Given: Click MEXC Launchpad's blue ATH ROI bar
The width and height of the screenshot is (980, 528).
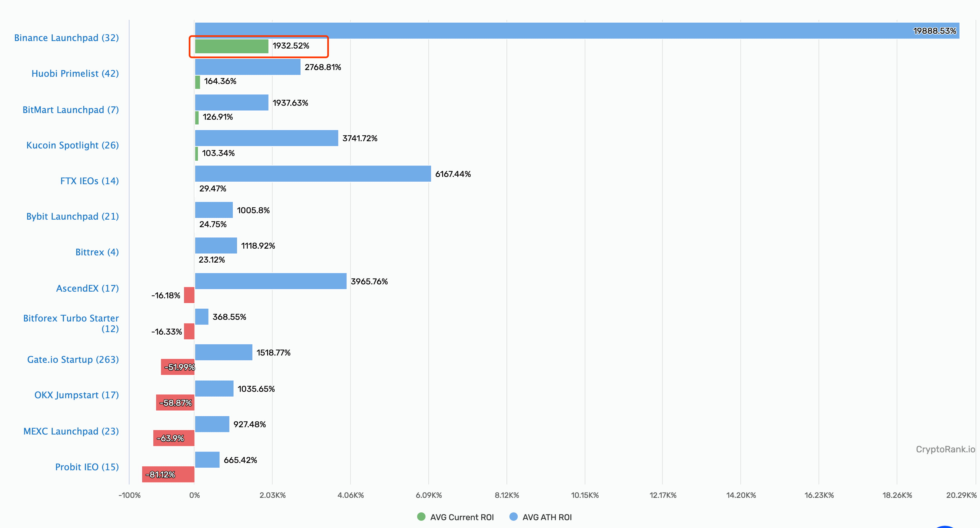Looking at the screenshot, I should [212, 424].
